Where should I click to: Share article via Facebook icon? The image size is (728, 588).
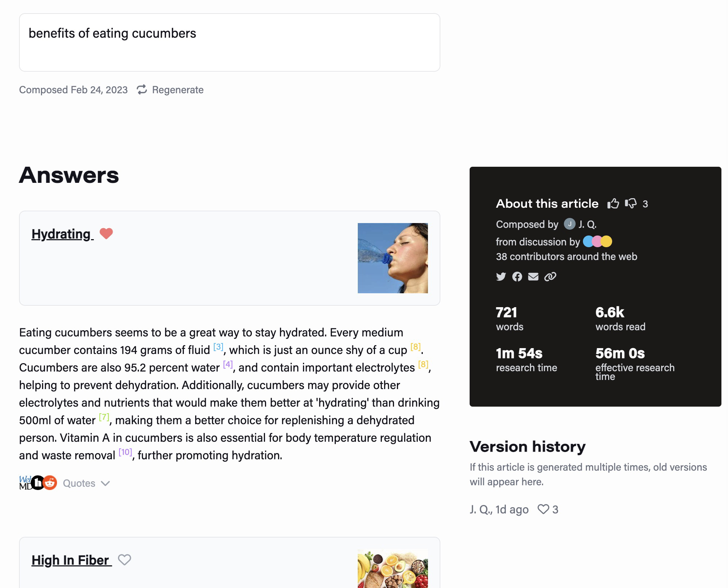coord(517,276)
